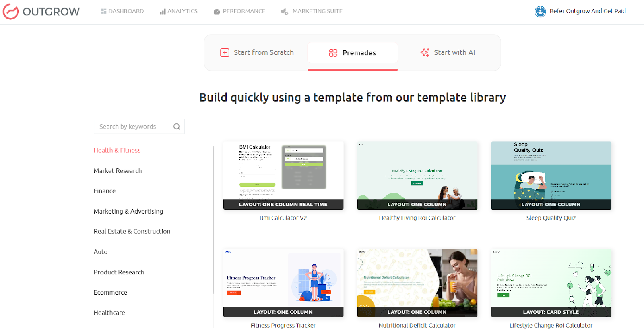This screenshot has width=644, height=332.
Task: Click the search magnifier icon
Action: (x=176, y=127)
